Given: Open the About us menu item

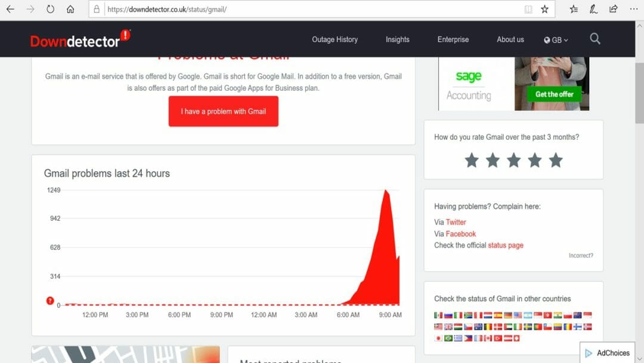Looking at the screenshot, I should (x=510, y=39).
